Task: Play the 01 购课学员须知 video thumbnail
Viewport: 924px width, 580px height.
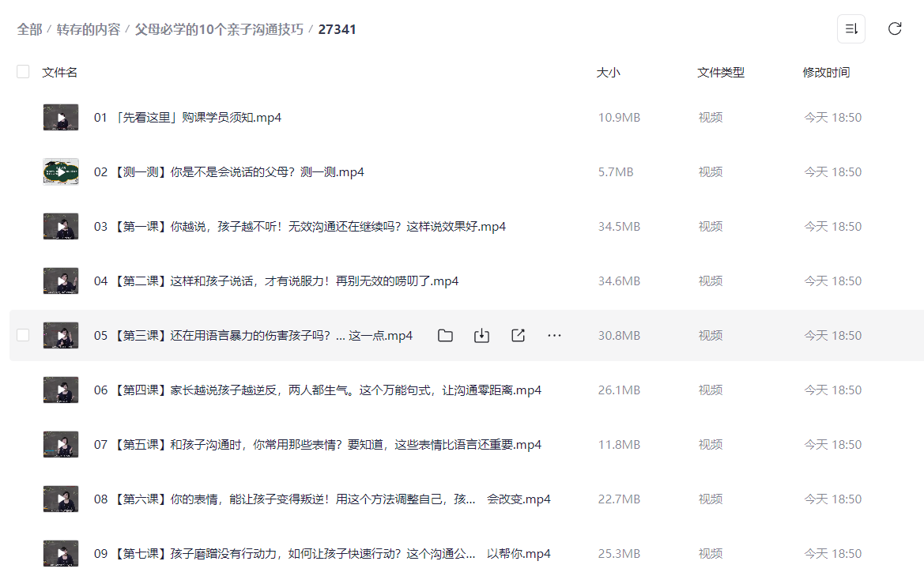Action: [61, 116]
